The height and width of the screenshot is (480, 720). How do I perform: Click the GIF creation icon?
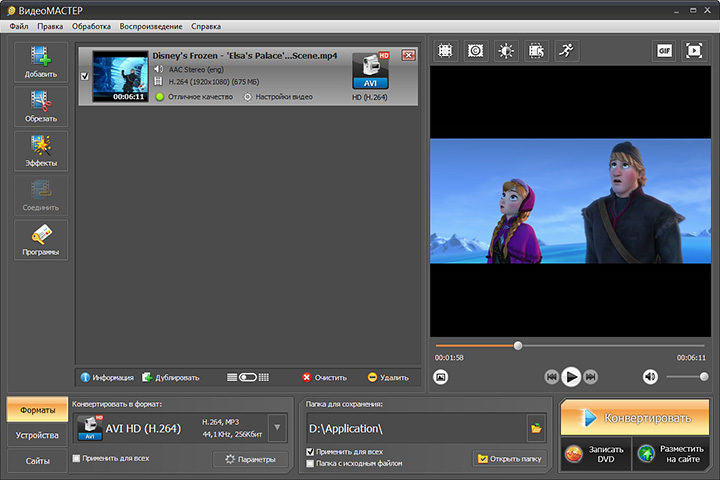click(664, 51)
